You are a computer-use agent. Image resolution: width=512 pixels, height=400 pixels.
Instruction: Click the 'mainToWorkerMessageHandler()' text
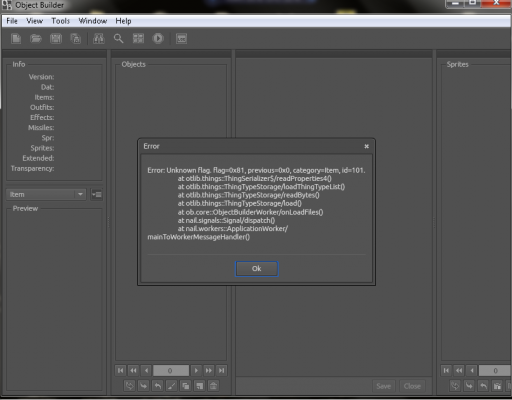coord(199,237)
